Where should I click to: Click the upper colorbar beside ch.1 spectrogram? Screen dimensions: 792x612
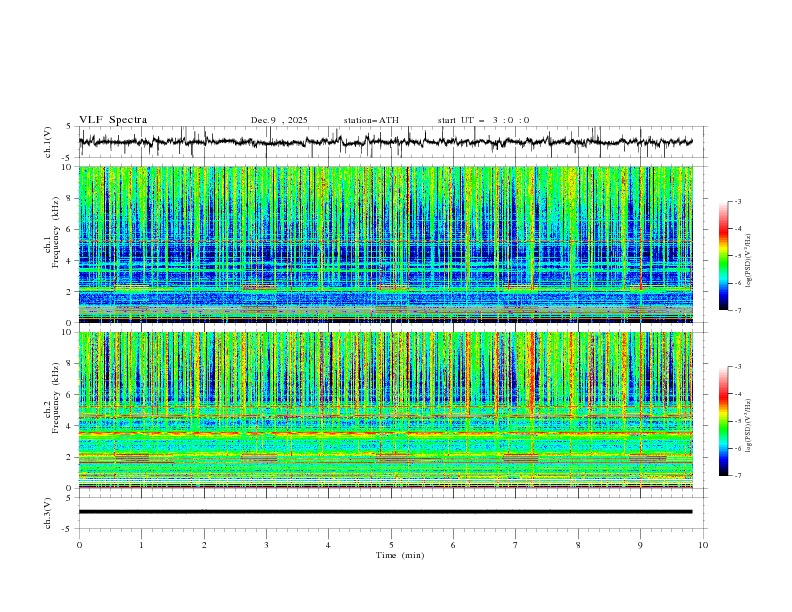pos(723,255)
